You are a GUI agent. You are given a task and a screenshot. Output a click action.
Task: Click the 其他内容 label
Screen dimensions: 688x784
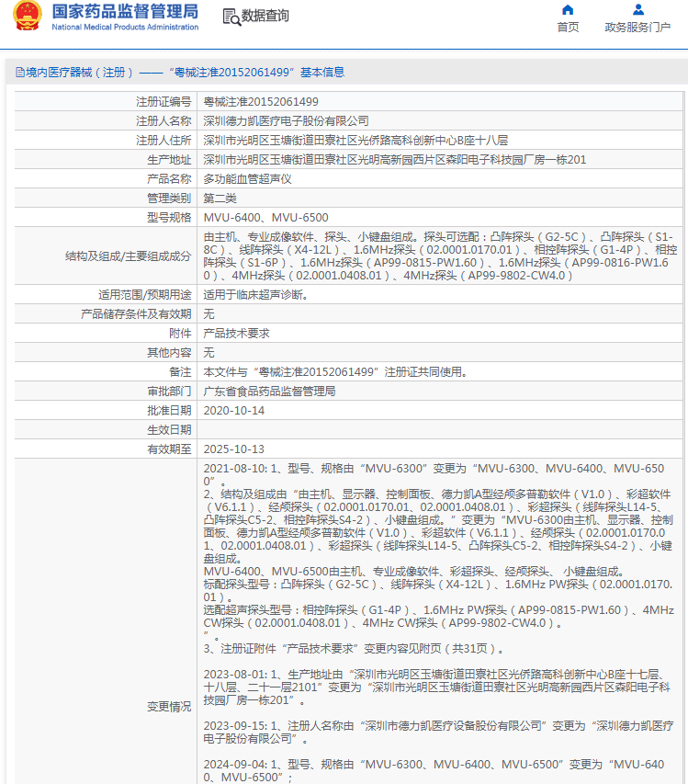click(x=169, y=353)
